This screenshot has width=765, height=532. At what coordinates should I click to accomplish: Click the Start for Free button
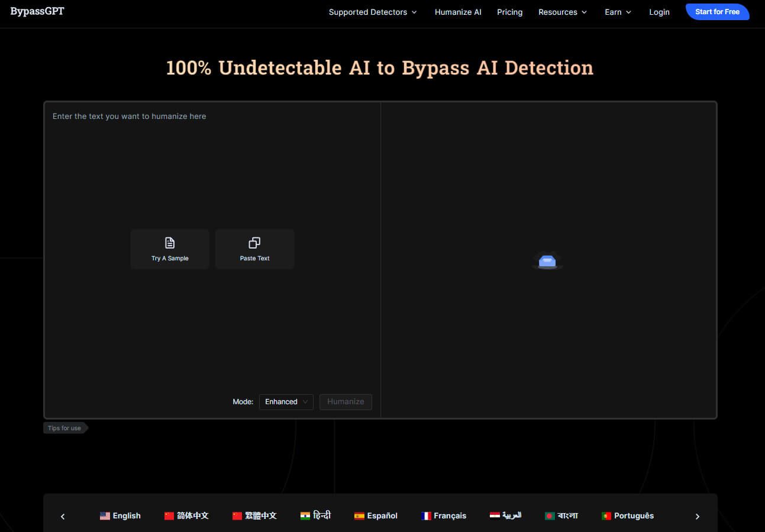pos(717,12)
